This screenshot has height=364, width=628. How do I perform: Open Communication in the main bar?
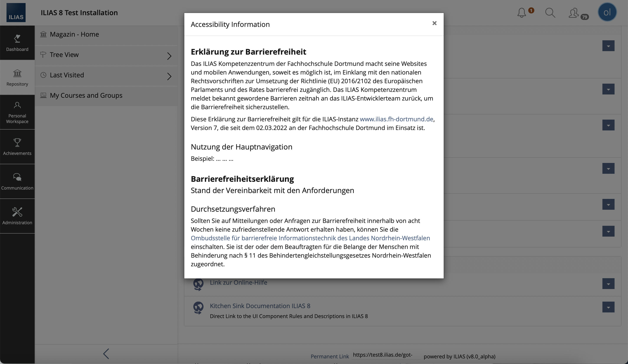pos(17,181)
